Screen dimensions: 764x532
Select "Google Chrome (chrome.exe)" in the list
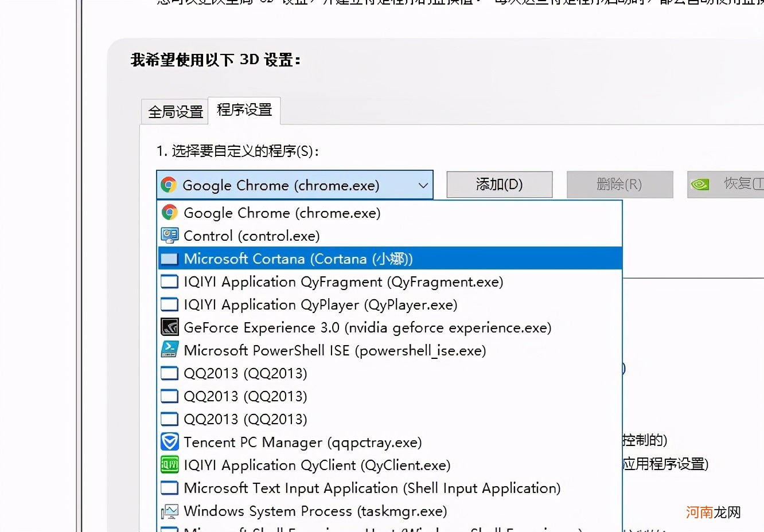390,213
